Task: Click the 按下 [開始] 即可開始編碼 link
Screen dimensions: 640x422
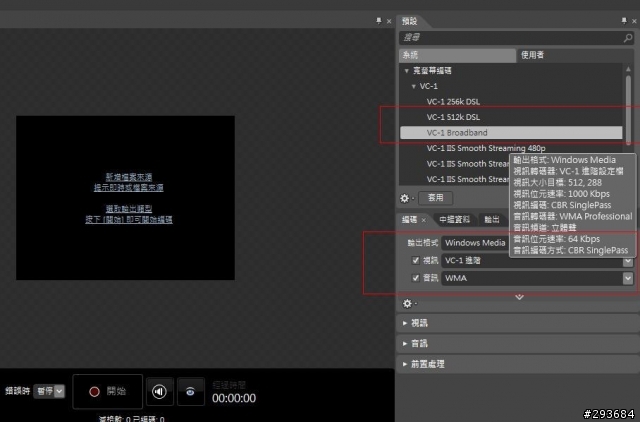Action: click(129, 220)
